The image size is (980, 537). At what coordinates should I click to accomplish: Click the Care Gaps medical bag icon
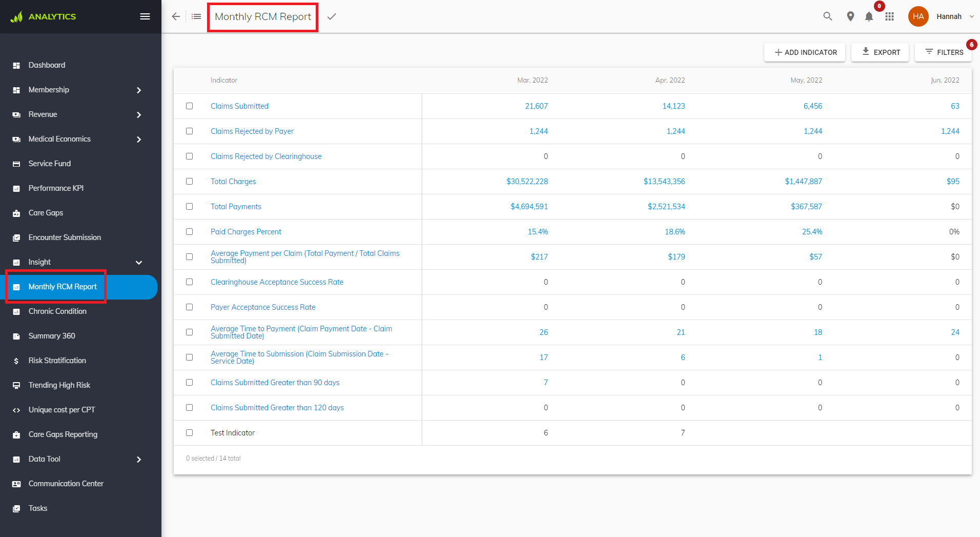pyautogui.click(x=16, y=213)
